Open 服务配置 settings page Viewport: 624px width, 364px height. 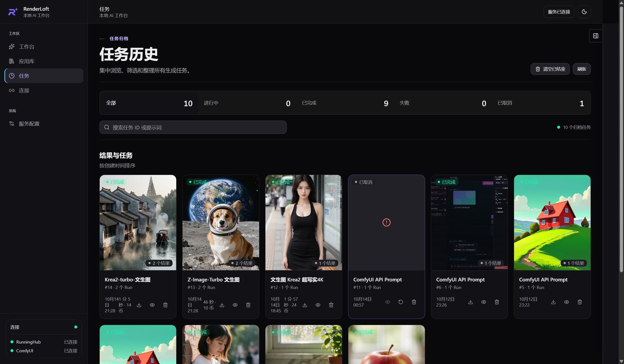pyautogui.click(x=44, y=124)
